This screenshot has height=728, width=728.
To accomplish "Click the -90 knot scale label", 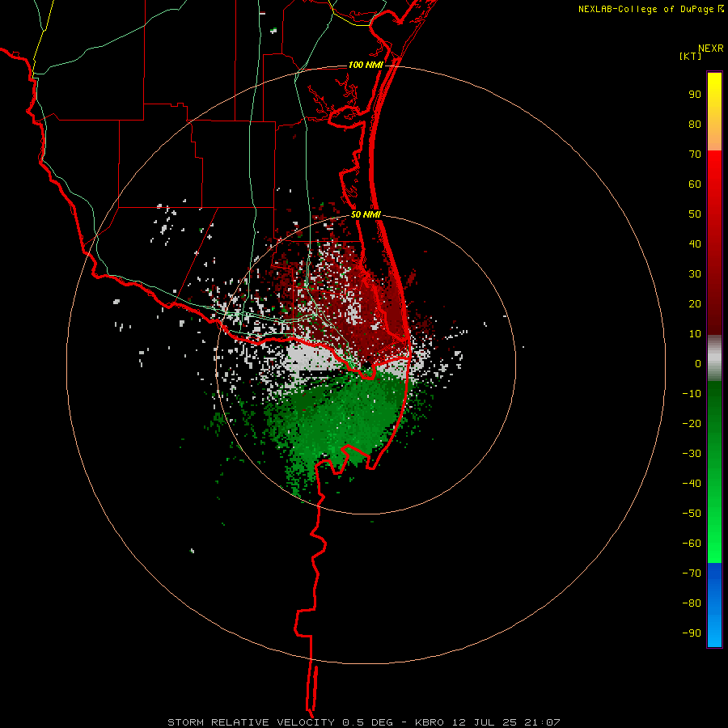I will coord(692,633).
